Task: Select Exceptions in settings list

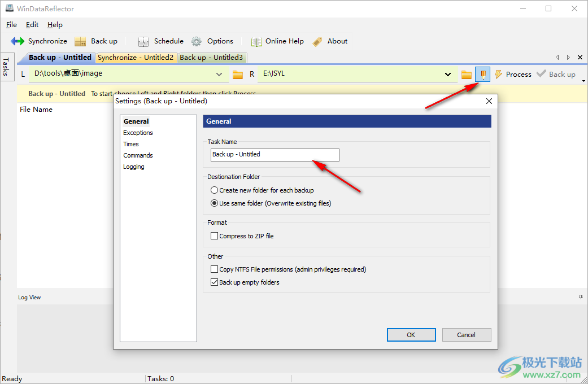Action: (138, 133)
